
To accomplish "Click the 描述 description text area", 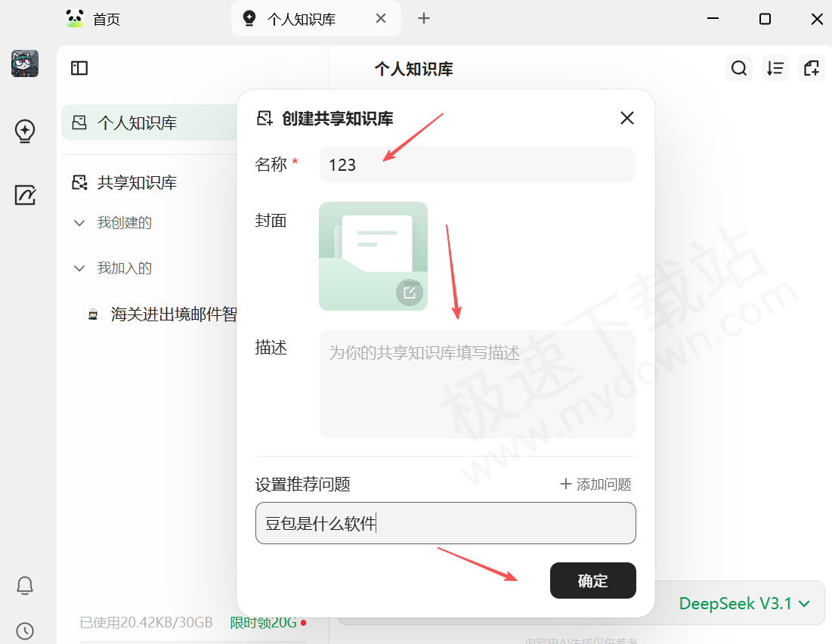I will coord(477,383).
